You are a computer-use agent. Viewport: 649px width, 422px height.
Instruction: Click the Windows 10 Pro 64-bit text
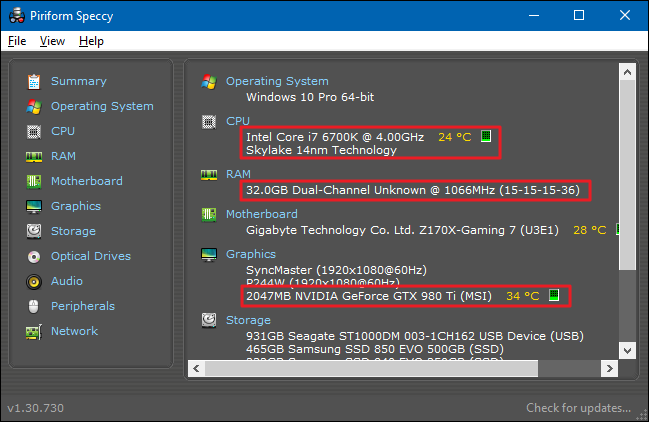point(310,97)
